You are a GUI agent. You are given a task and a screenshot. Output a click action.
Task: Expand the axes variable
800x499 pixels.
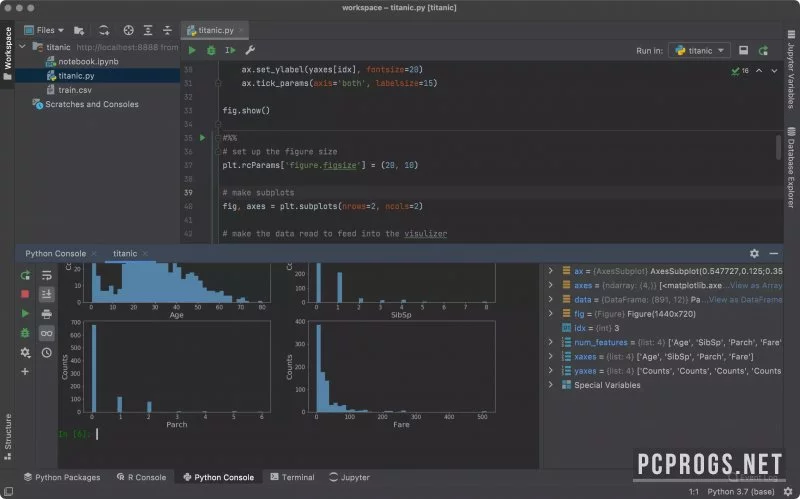[x=551, y=285]
